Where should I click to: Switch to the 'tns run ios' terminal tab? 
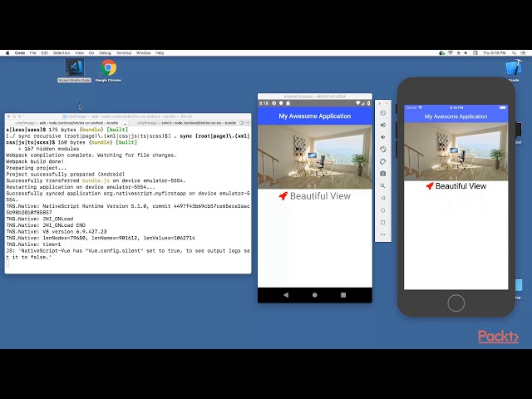[x=186, y=123]
